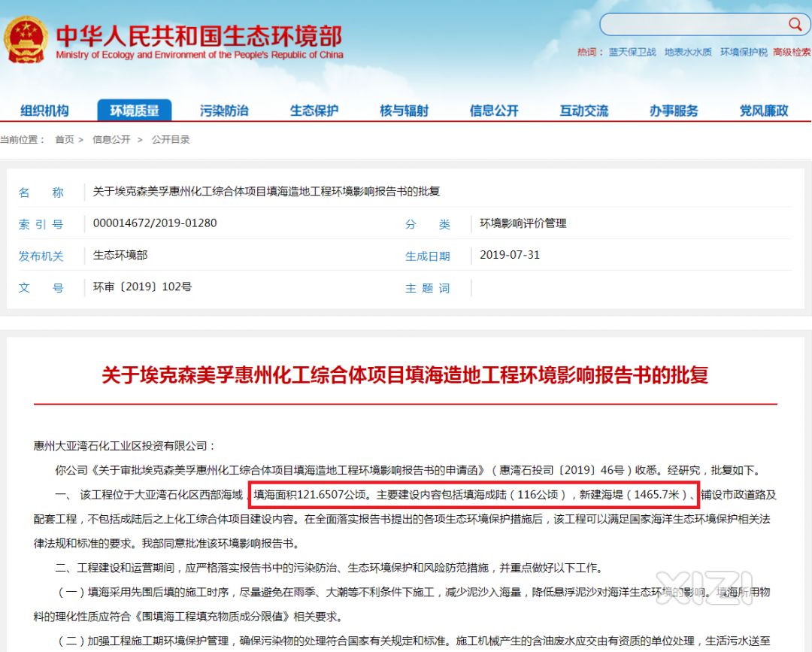Click the date 2019-07-31

pos(510,255)
